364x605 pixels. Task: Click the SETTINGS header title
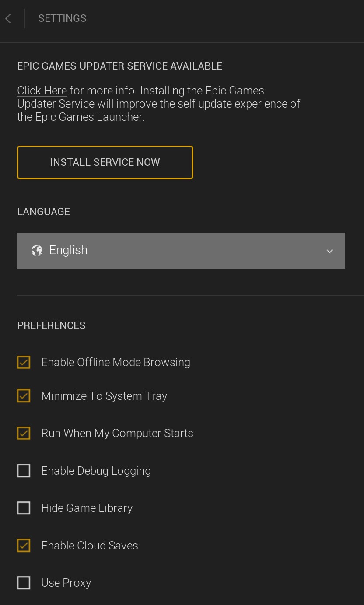point(62,18)
